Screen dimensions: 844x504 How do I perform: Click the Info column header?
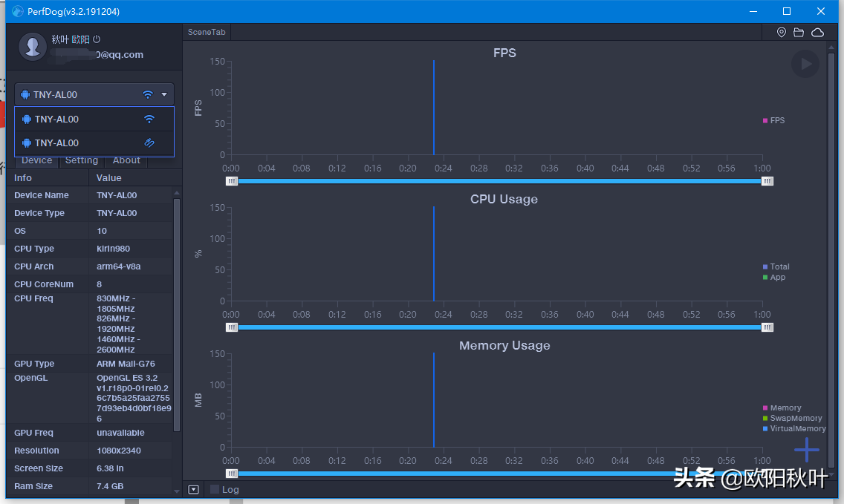pos(48,177)
